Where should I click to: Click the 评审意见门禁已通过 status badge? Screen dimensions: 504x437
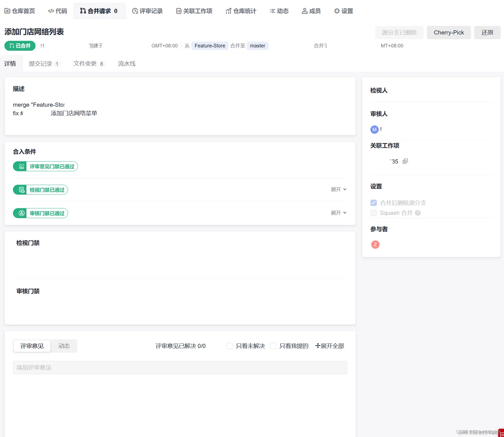pyautogui.click(x=45, y=167)
